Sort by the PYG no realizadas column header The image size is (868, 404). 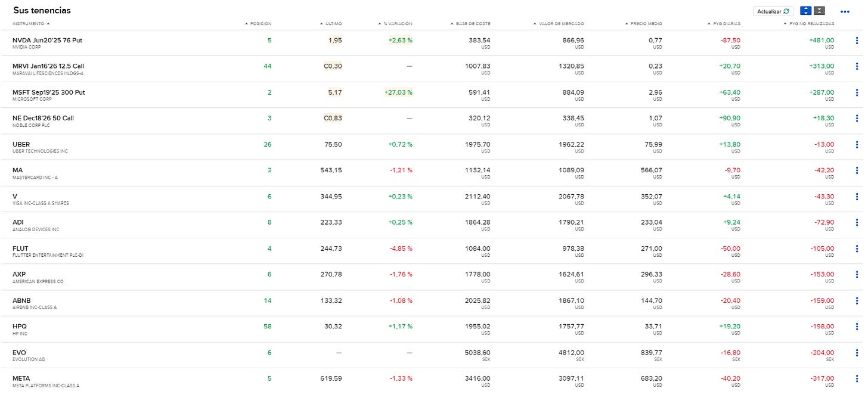pos(808,24)
